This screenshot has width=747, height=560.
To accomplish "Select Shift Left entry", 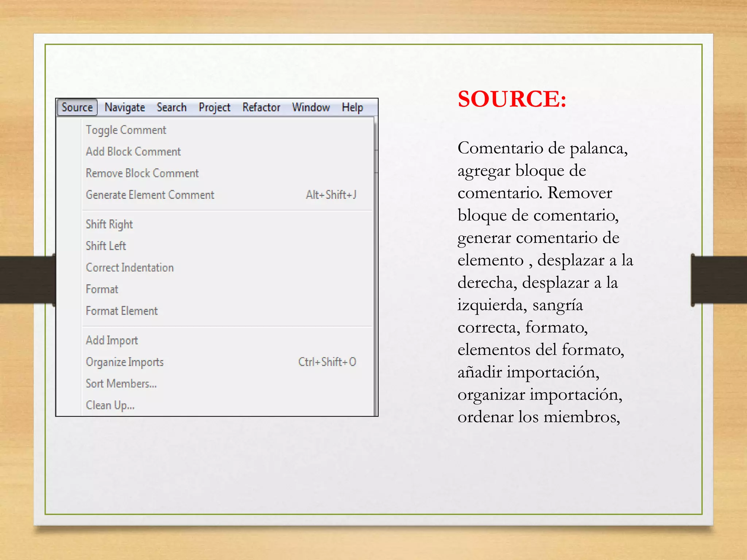I will (228, 246).
